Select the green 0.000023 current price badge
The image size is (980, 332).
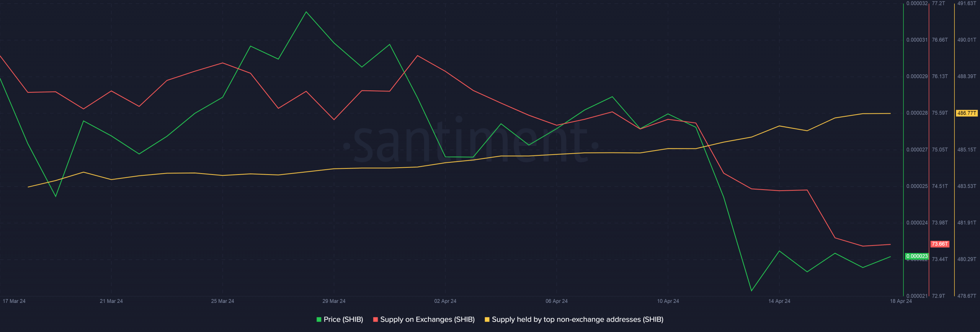[917, 256]
